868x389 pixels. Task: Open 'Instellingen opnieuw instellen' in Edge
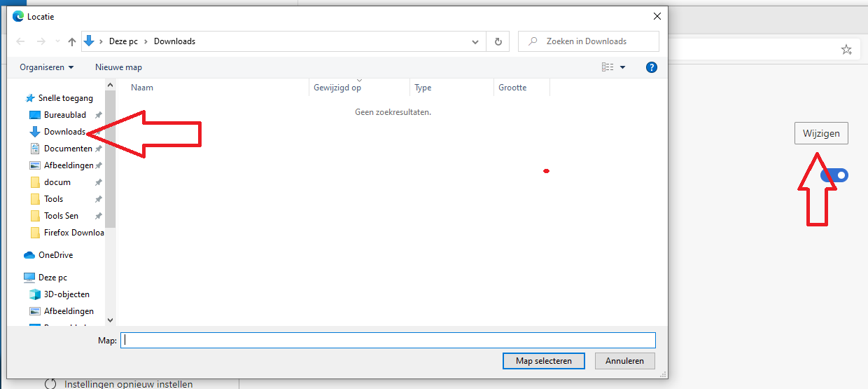[x=128, y=384]
